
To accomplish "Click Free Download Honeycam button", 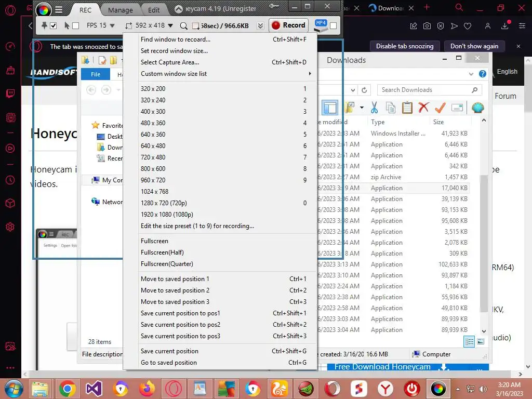I will coord(408,367).
